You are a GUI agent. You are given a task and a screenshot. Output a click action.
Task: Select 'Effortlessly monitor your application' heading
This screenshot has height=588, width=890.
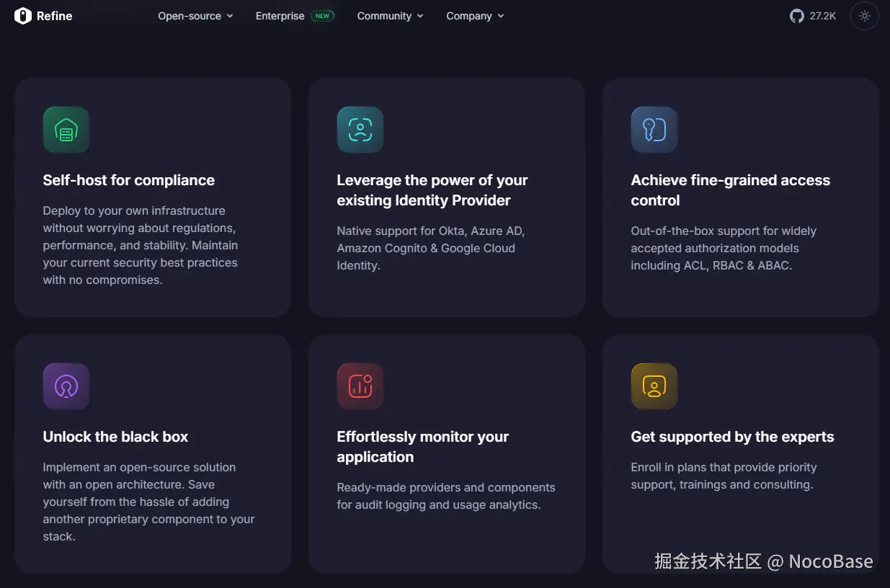click(x=423, y=447)
